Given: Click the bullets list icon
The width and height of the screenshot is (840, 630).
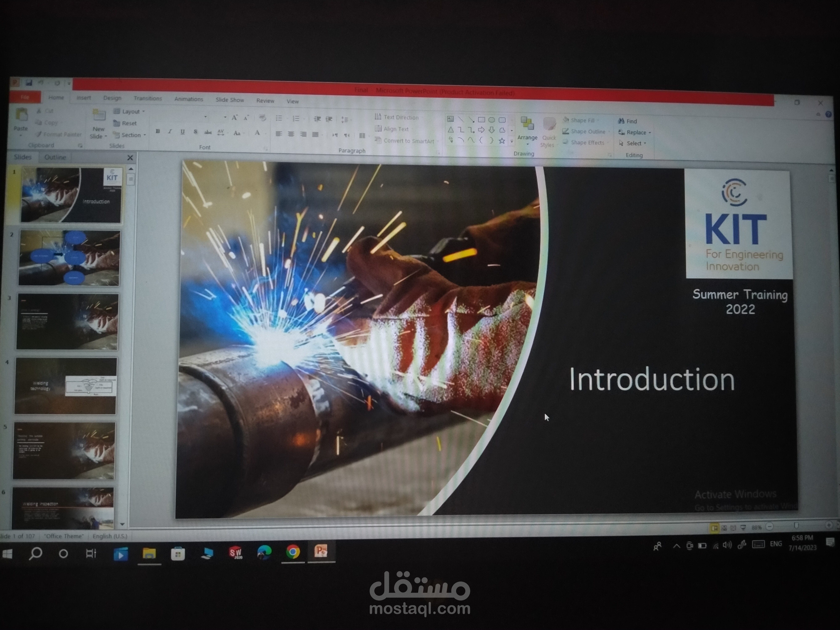Looking at the screenshot, I should tap(279, 118).
